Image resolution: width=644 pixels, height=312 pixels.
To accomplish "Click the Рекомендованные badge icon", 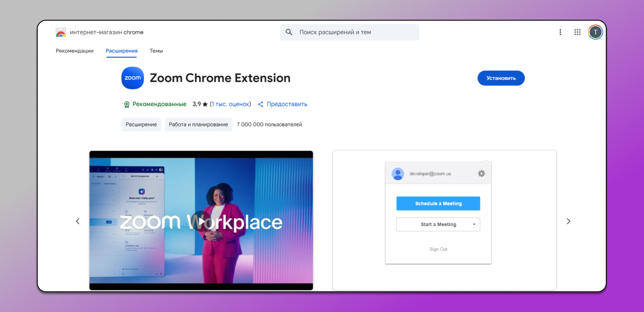I will click(x=127, y=105).
